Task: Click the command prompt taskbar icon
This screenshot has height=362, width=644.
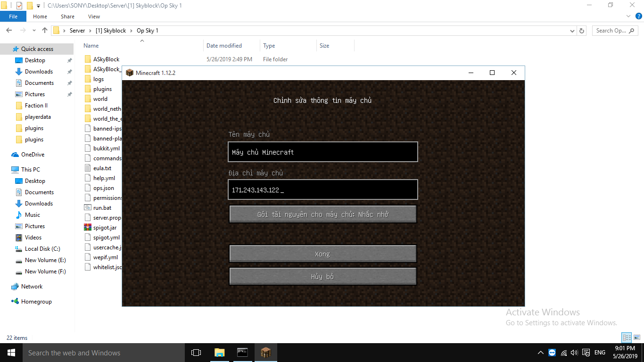Action: (242, 352)
